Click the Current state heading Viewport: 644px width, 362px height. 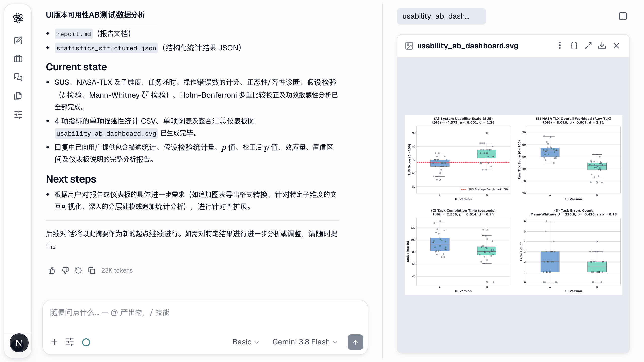tap(76, 67)
